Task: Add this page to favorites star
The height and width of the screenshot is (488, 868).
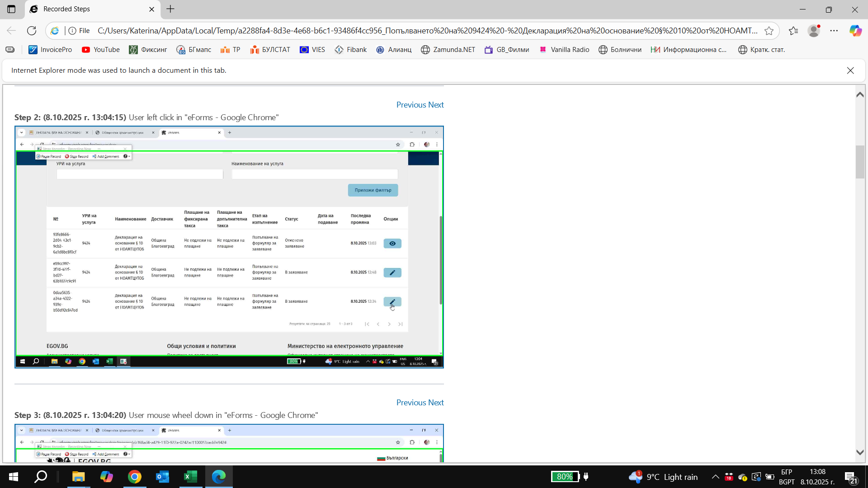Action: tap(769, 31)
